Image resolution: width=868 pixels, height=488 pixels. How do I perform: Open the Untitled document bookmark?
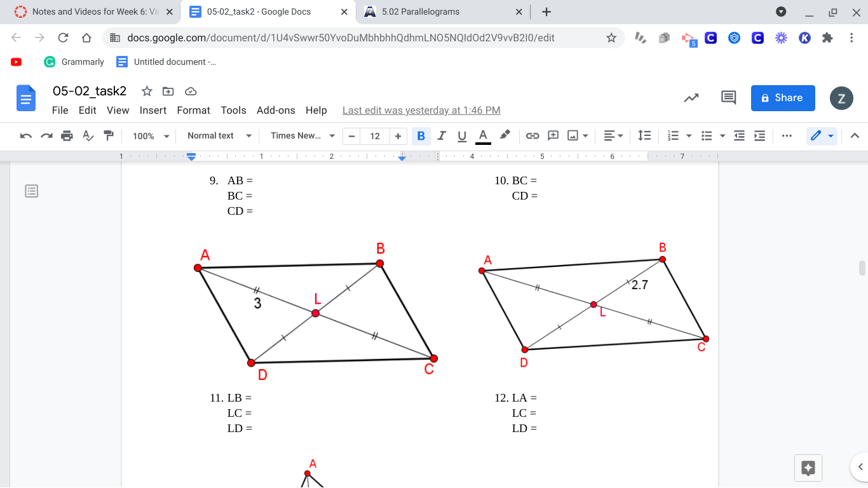click(166, 62)
